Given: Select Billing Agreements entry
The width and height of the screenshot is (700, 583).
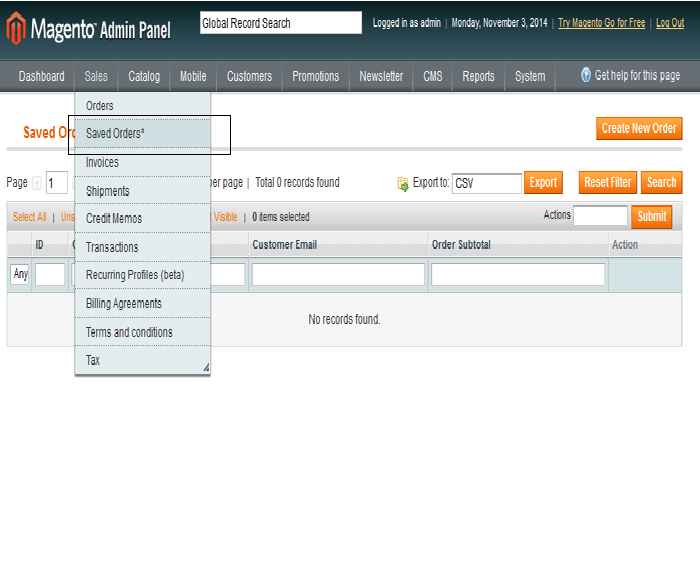Looking at the screenshot, I should coord(142,304).
